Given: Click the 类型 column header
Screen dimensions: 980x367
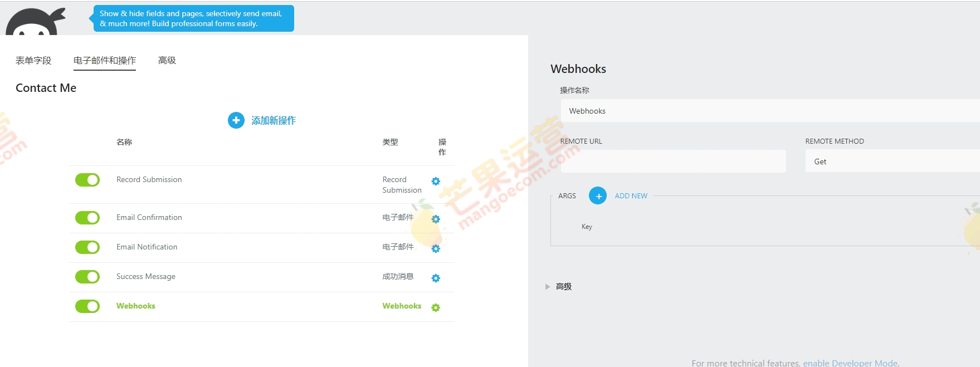Looking at the screenshot, I should (390, 142).
